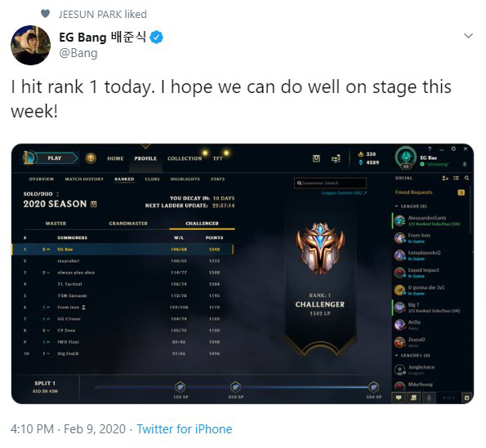Open the social panel search icon
Screen dimensions: 486x448
coord(466,178)
